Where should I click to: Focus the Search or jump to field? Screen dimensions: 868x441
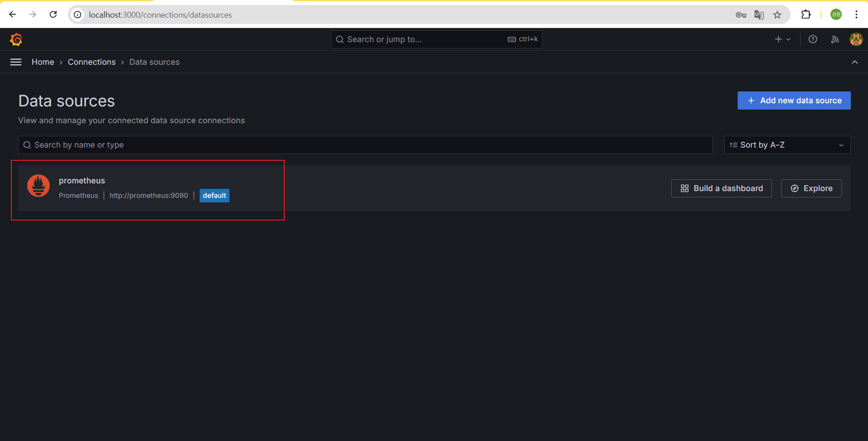pos(437,39)
